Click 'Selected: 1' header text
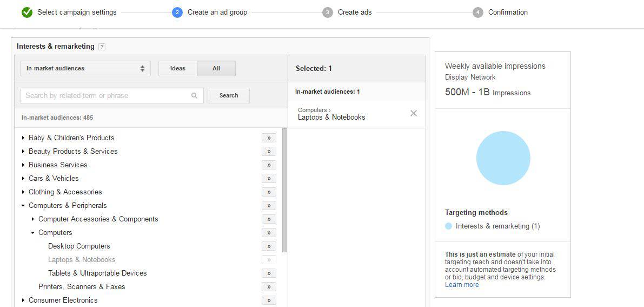 [x=314, y=69]
